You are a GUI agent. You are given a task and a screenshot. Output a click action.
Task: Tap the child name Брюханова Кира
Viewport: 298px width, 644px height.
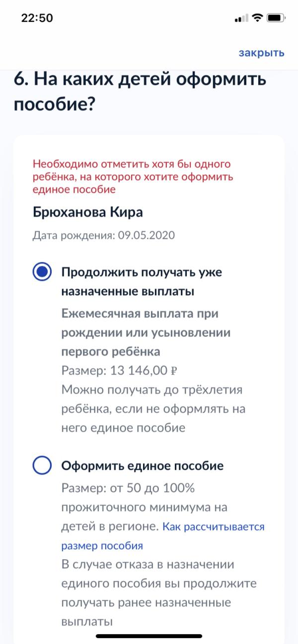88,212
